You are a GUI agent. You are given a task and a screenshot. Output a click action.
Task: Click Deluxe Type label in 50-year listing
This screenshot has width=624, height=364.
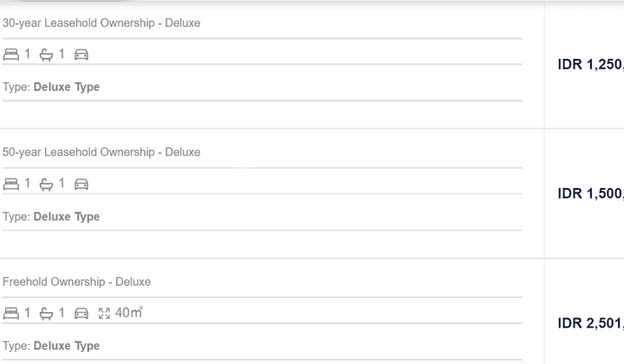coord(67,217)
